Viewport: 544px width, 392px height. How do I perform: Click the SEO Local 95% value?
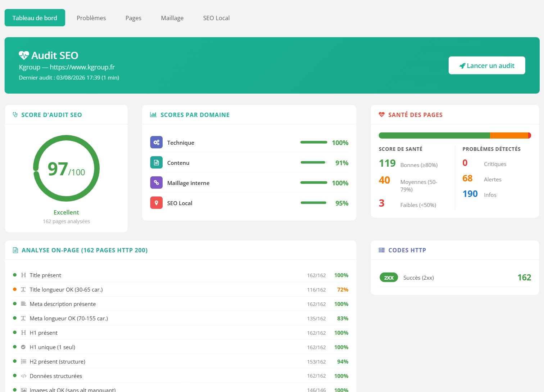point(342,203)
